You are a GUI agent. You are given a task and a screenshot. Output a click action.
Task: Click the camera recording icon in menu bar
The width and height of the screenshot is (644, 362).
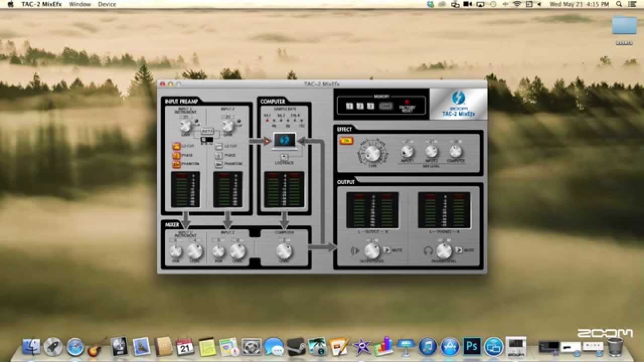click(467, 4)
